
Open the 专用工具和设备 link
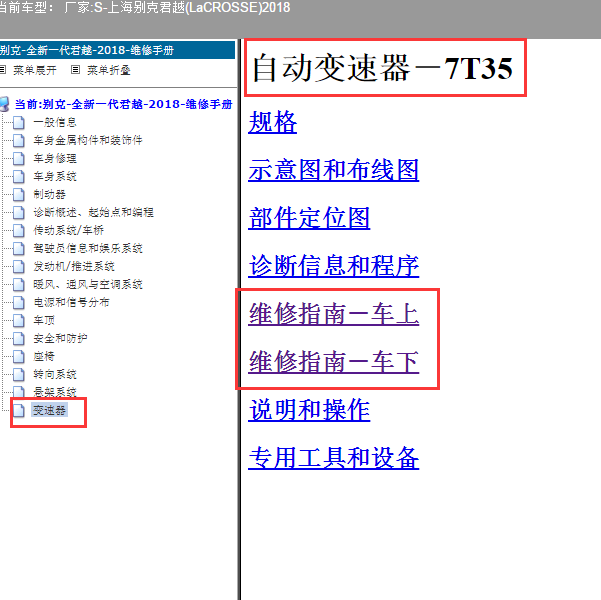(x=333, y=458)
